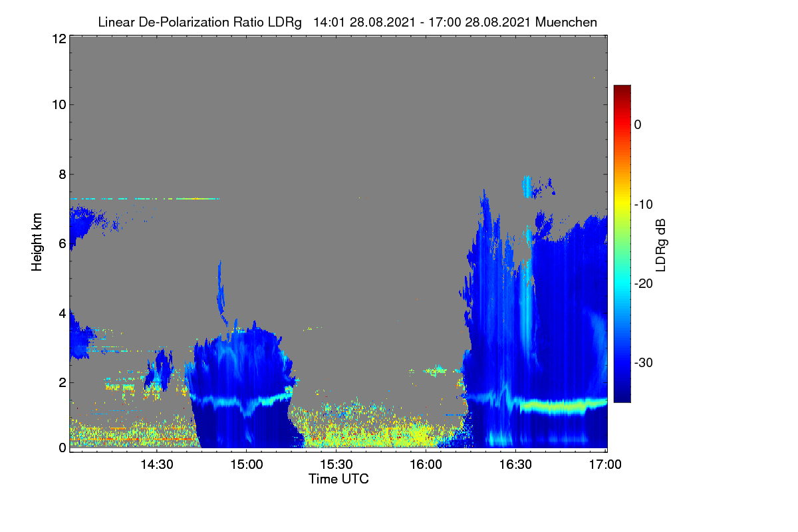
Task: Click the x-axis tick label "16:00"
Action: pos(426,465)
